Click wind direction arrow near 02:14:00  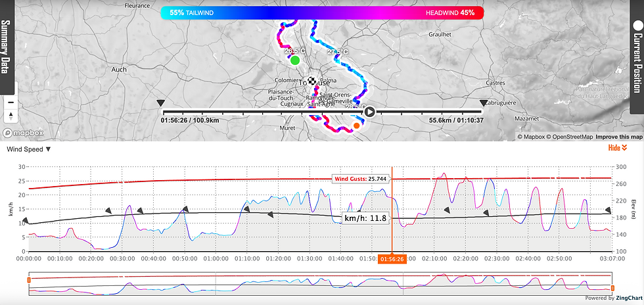[447, 210]
